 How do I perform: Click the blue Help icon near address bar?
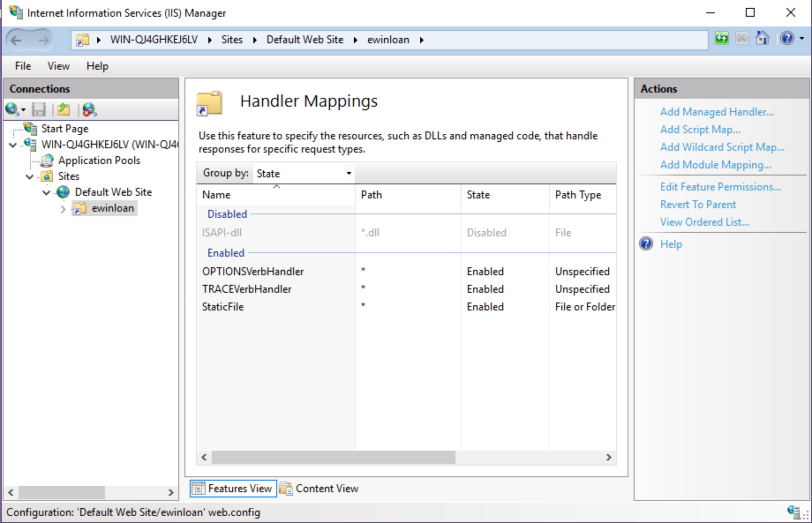point(787,38)
